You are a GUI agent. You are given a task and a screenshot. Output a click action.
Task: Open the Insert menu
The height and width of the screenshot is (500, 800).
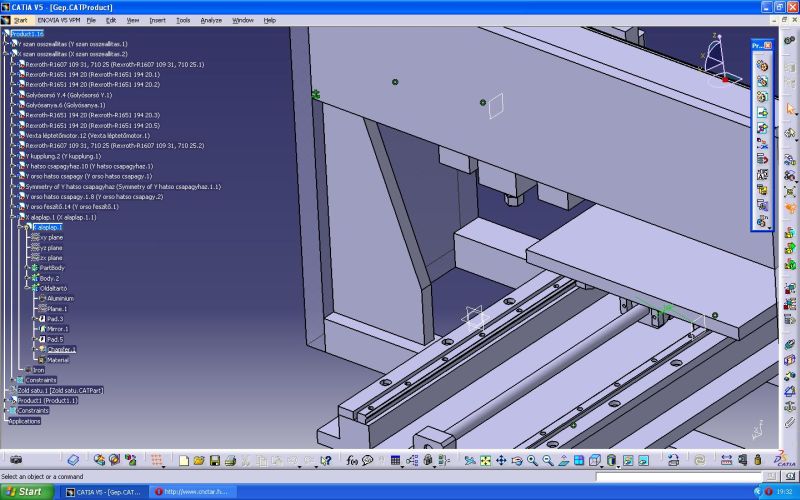point(158,20)
